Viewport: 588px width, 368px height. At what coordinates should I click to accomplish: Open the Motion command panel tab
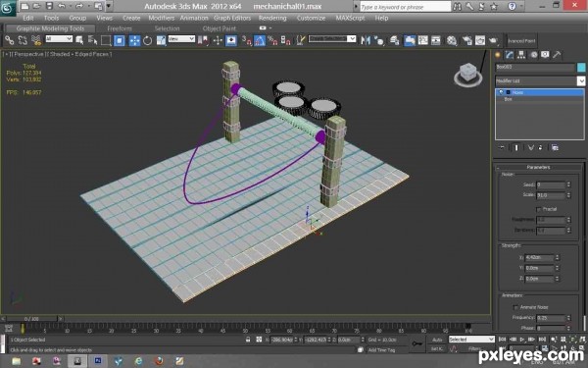point(533,55)
